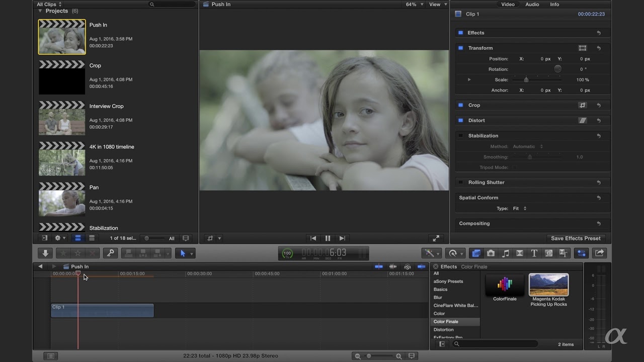
Task: Open browser gear action menu
Action: pos(60,238)
